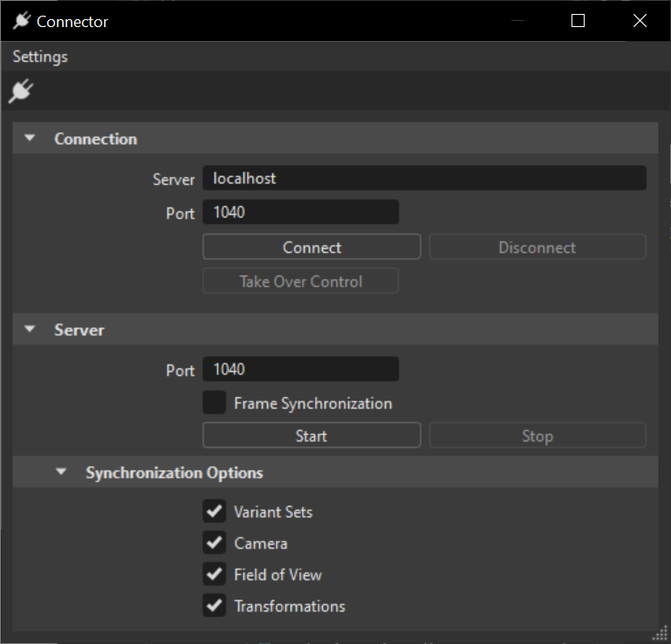Enable the Frame Synchronization checkbox

coord(215,403)
